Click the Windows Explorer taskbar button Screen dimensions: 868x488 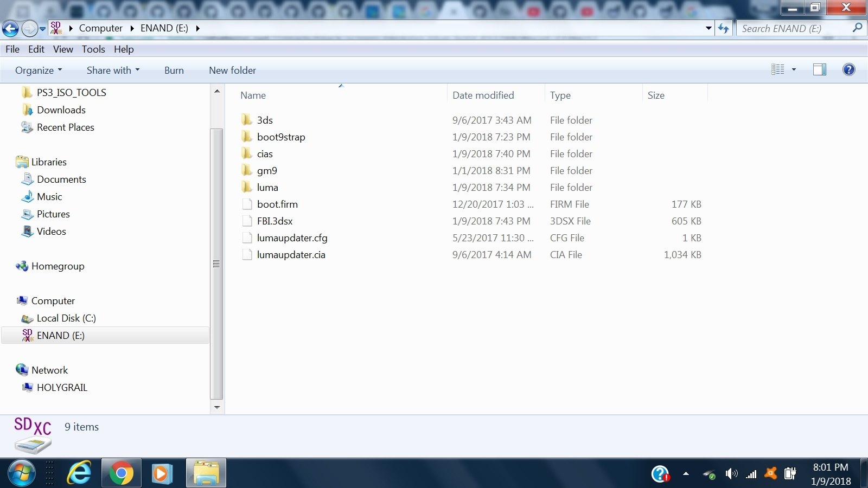pyautogui.click(x=206, y=473)
